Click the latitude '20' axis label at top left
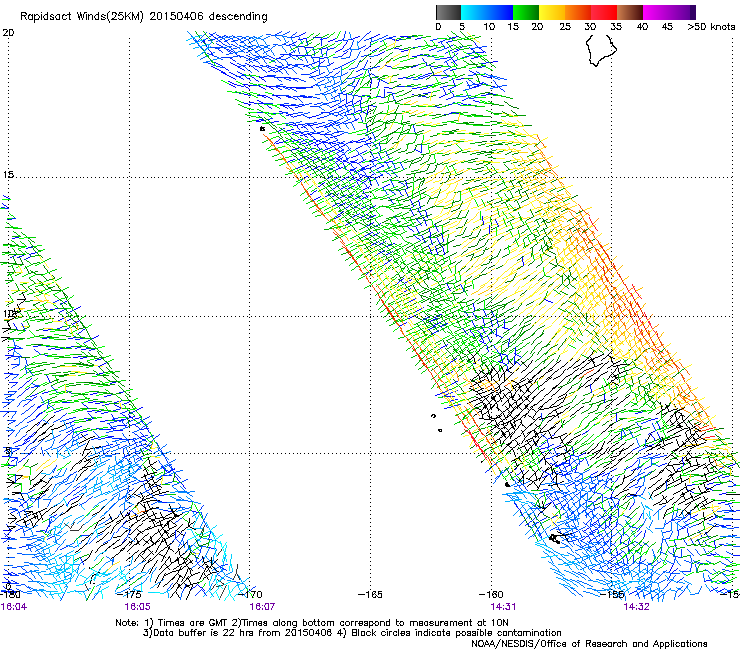This screenshot has width=740, height=650. tap(8, 33)
